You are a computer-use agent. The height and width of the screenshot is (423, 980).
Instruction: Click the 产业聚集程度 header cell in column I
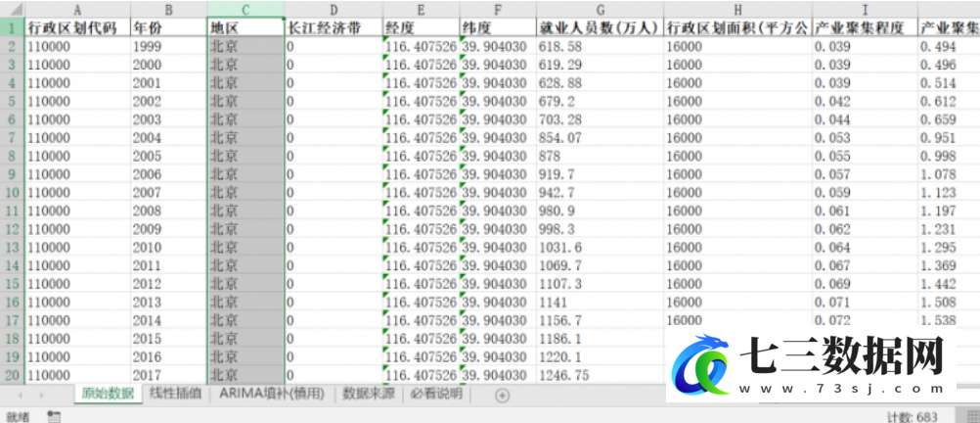865,28
